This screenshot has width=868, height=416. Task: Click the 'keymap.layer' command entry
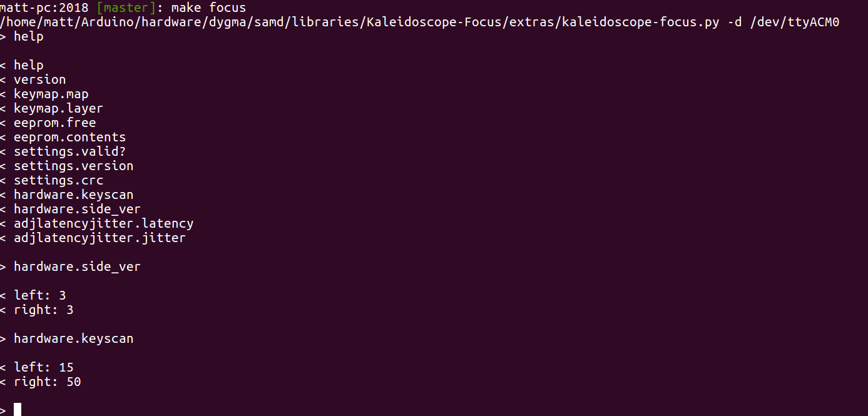click(58, 109)
